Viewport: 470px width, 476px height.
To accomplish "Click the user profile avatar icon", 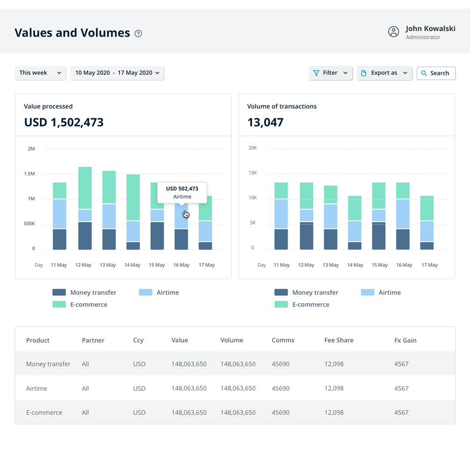I will (x=394, y=32).
